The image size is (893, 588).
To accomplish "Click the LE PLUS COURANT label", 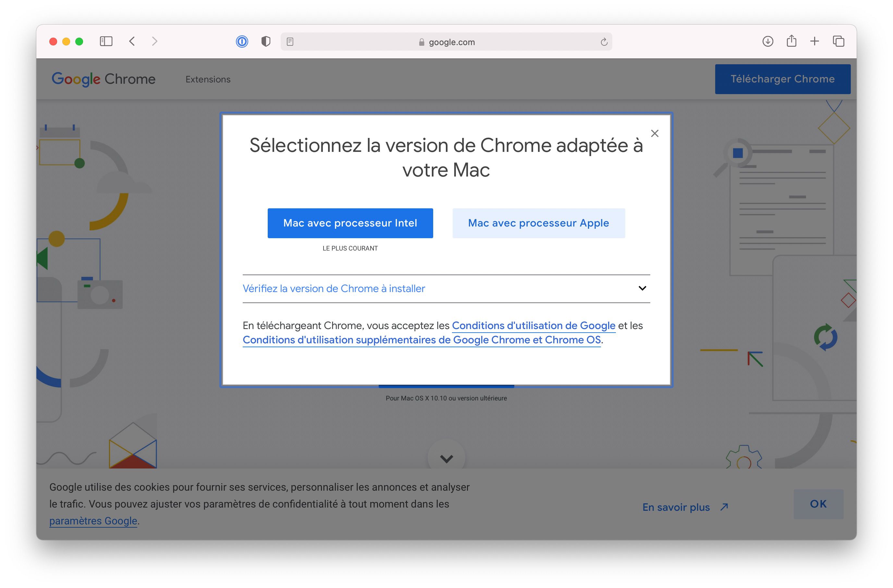I will click(x=350, y=248).
